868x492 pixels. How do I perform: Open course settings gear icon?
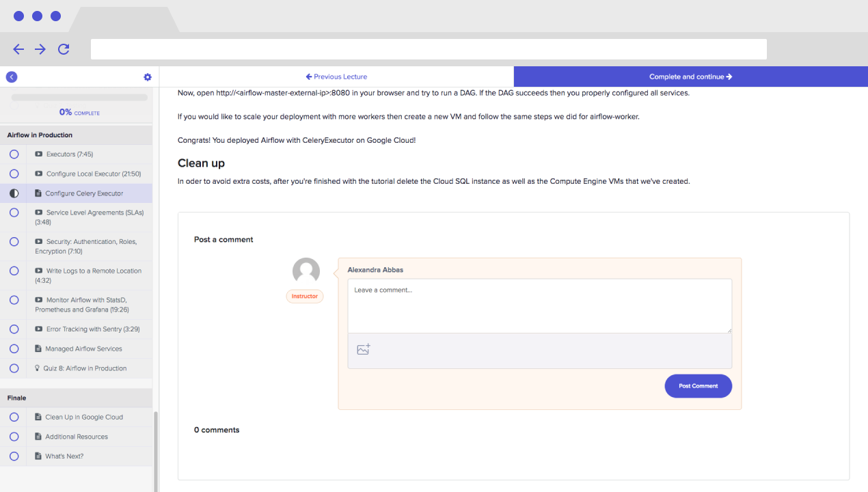148,77
